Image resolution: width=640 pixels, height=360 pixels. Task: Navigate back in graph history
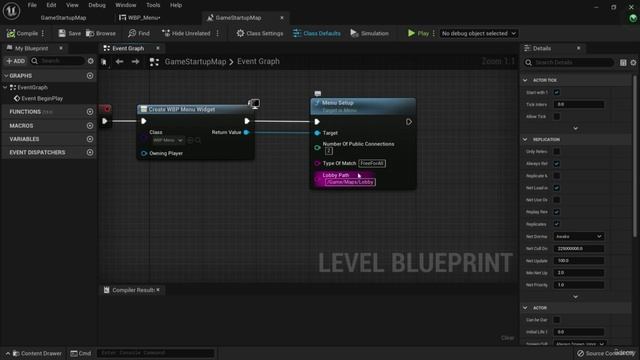[x=120, y=62]
